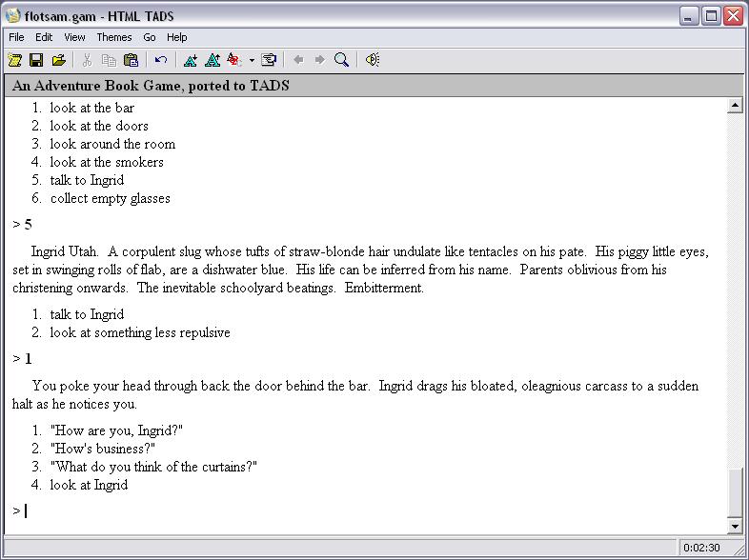749x560 pixels.
Task: Click "look around the room" list item
Action: point(112,144)
